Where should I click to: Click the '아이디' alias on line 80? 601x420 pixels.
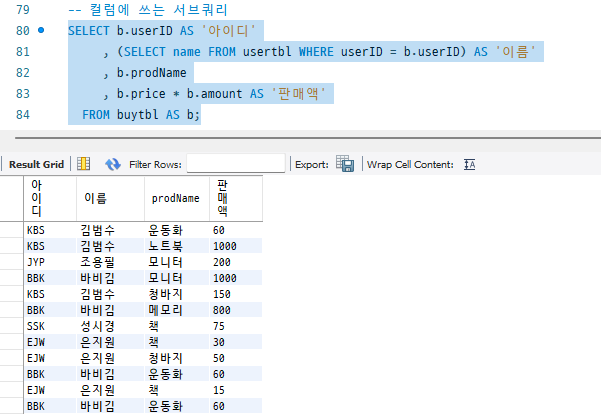(228, 30)
